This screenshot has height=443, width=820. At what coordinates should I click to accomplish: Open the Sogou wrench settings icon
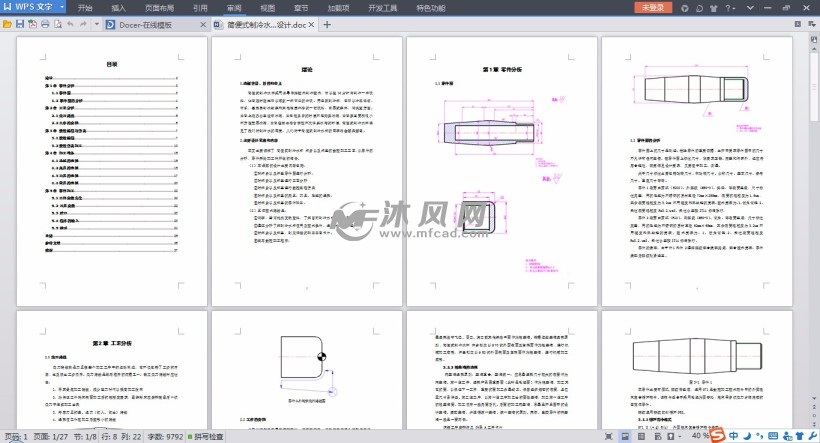pyautogui.click(x=812, y=435)
